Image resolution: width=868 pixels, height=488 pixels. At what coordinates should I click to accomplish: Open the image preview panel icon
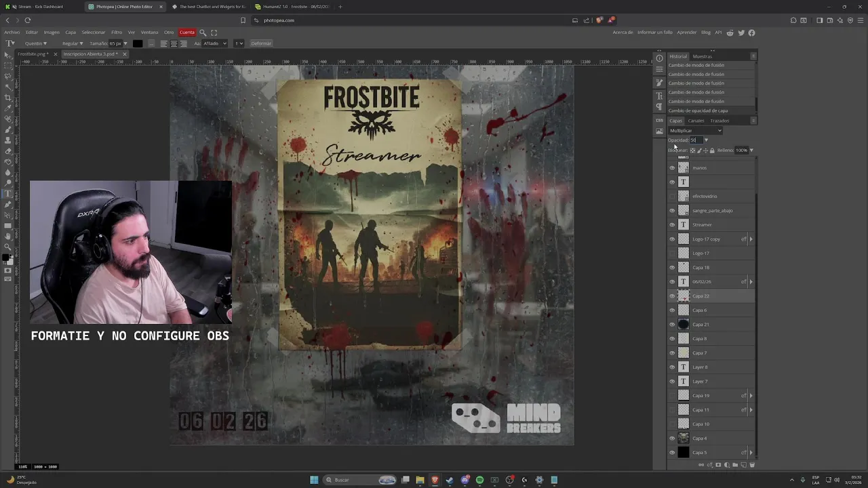click(659, 131)
